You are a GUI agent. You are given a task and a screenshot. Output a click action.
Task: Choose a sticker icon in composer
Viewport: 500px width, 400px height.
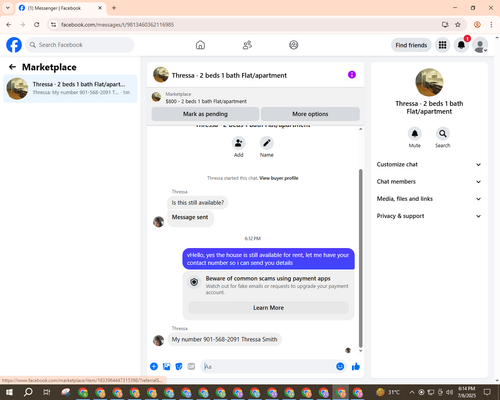pos(179,367)
